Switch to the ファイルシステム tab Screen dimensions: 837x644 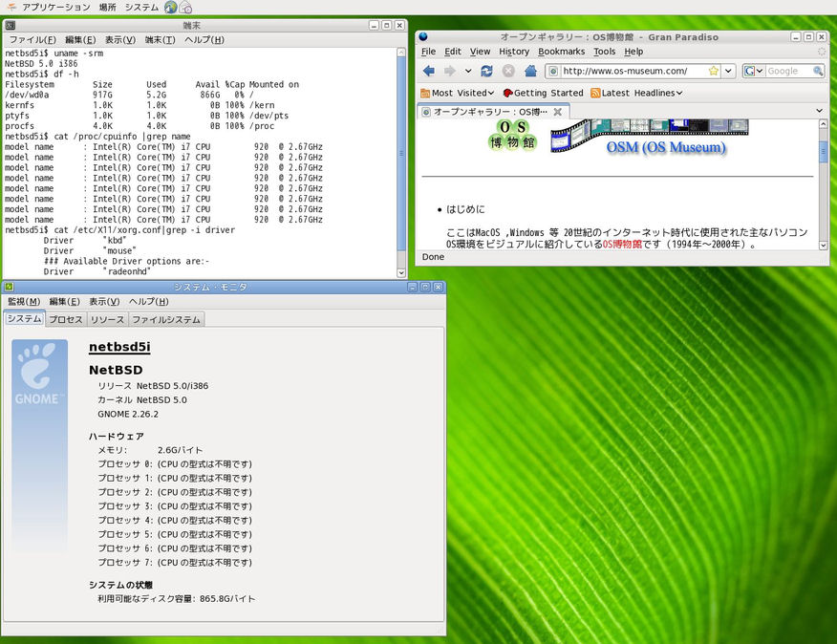[x=166, y=319]
